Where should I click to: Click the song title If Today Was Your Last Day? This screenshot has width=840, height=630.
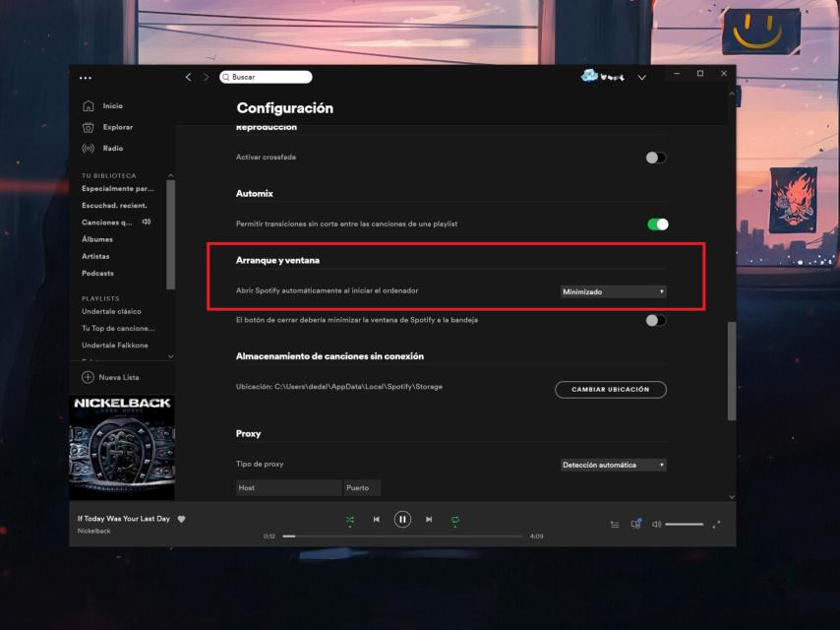(x=124, y=519)
